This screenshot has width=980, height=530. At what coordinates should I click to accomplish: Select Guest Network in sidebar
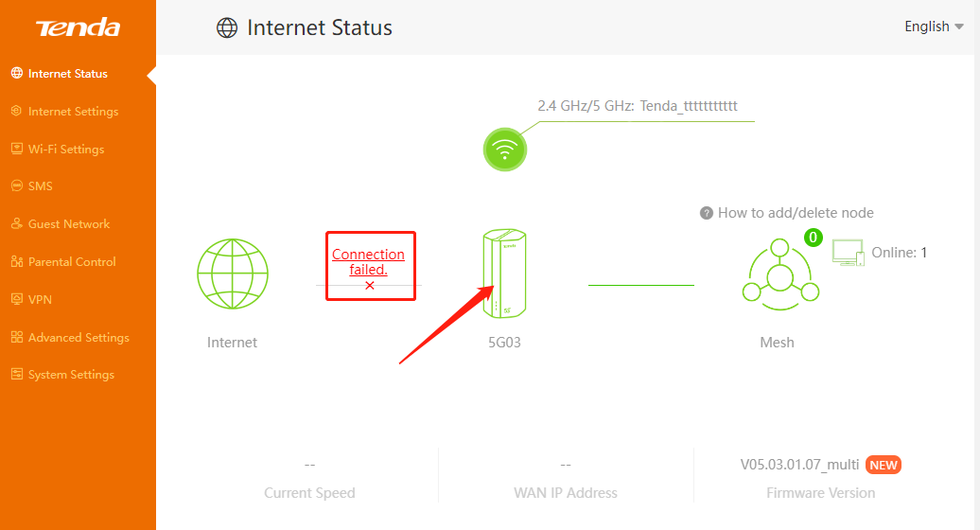pyautogui.click(x=69, y=224)
